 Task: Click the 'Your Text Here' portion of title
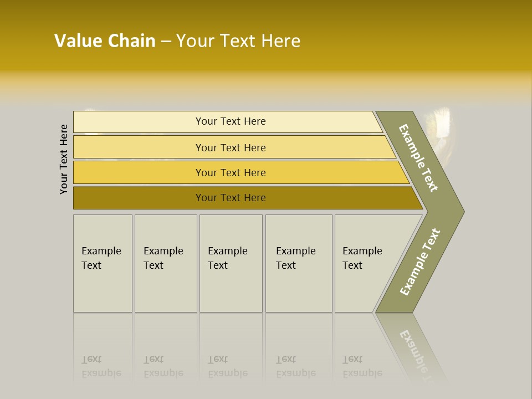click(x=238, y=41)
